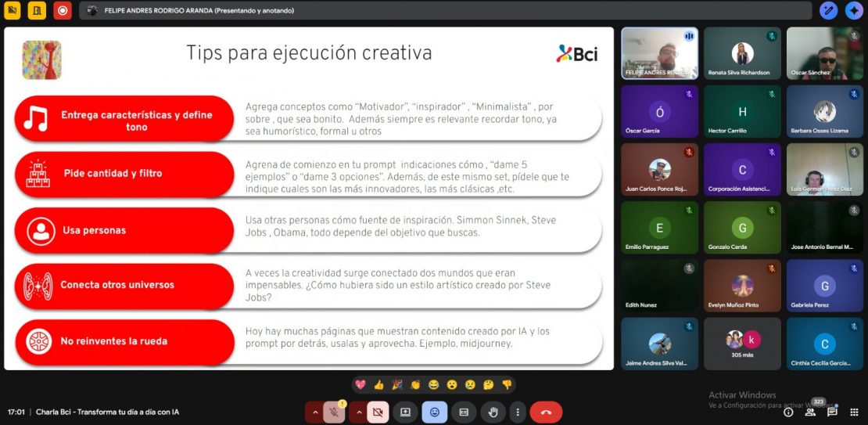868x425 pixels.
Task: Hide the emoji reactions bar
Action: pyautogui.click(x=434, y=412)
